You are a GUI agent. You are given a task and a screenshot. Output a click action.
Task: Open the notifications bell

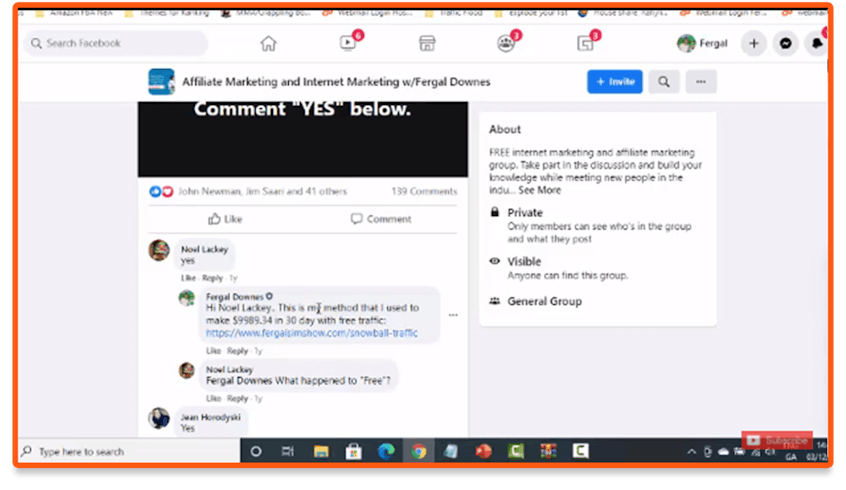pos(816,43)
